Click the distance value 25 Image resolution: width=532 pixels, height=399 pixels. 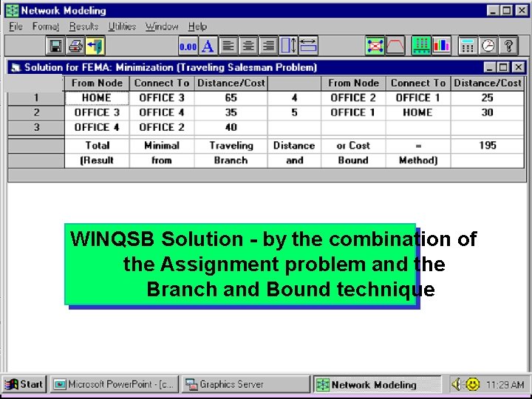pyautogui.click(x=487, y=98)
